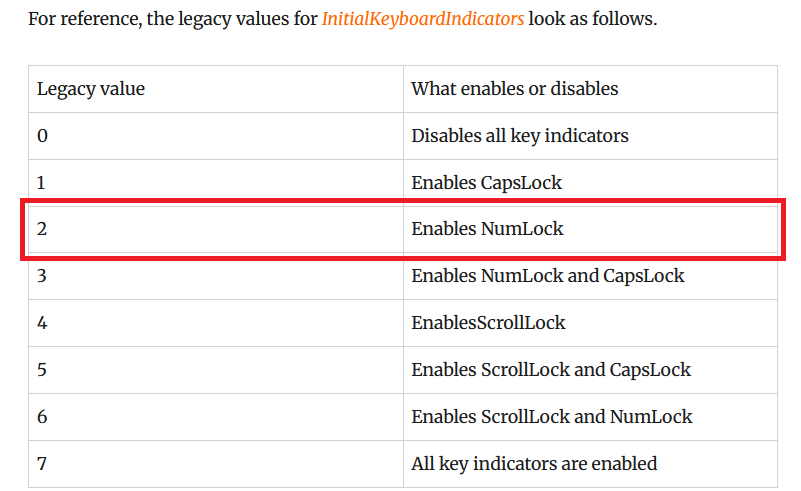The height and width of the screenshot is (491, 801).
Task: Select the highlighted legacy value 2 cell
Action: [x=216, y=229]
